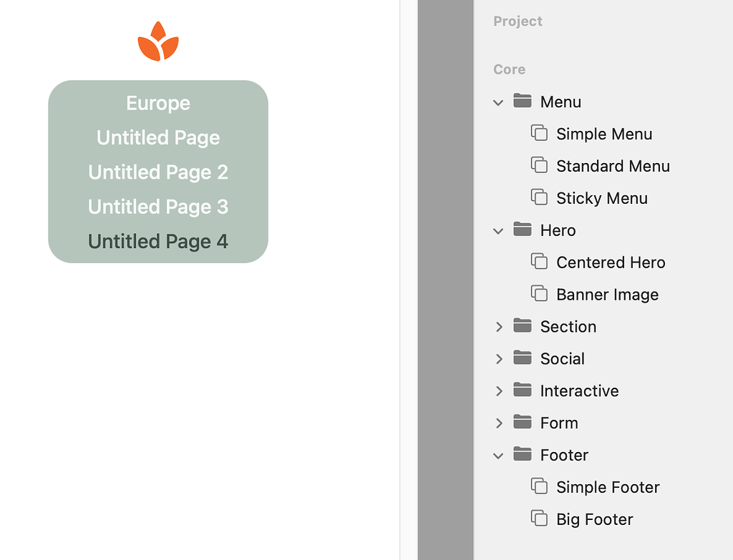Click the Hero folder icon
733x560 pixels.
point(521,230)
